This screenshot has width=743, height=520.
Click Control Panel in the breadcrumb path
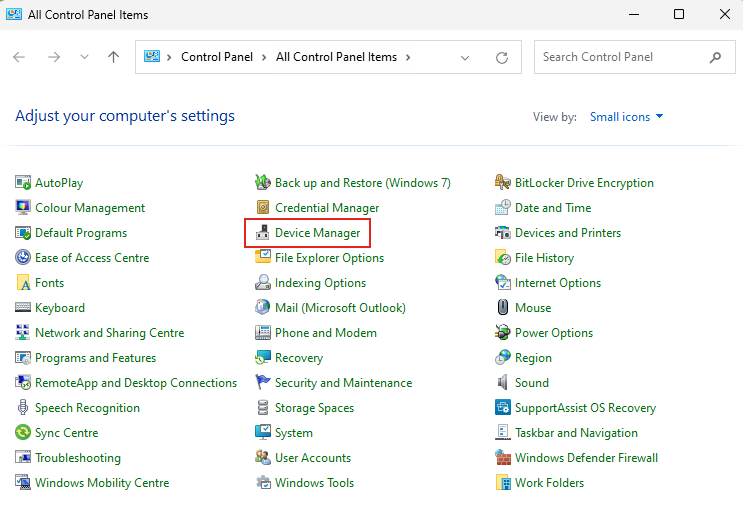(x=217, y=57)
